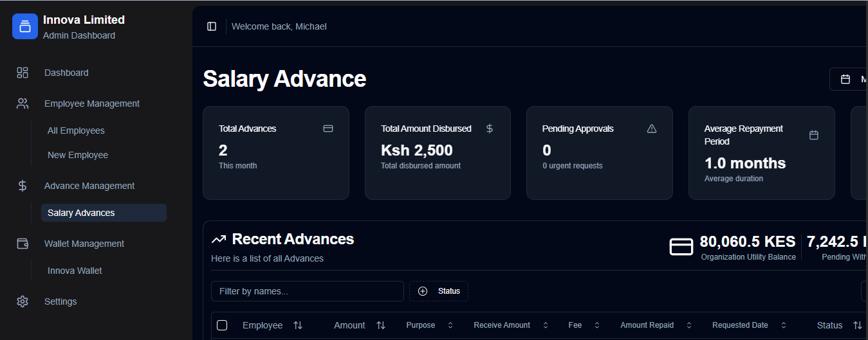Click the Total Advances card icon
868x340 pixels.
point(328,129)
